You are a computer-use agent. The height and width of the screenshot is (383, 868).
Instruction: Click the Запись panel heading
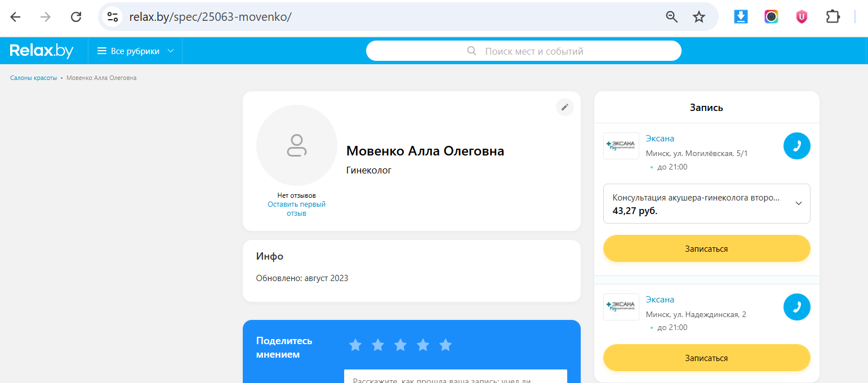[706, 108]
